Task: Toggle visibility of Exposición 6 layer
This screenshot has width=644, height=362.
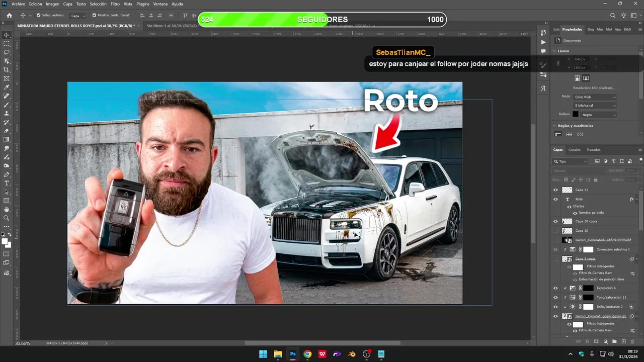Action: coord(555,288)
